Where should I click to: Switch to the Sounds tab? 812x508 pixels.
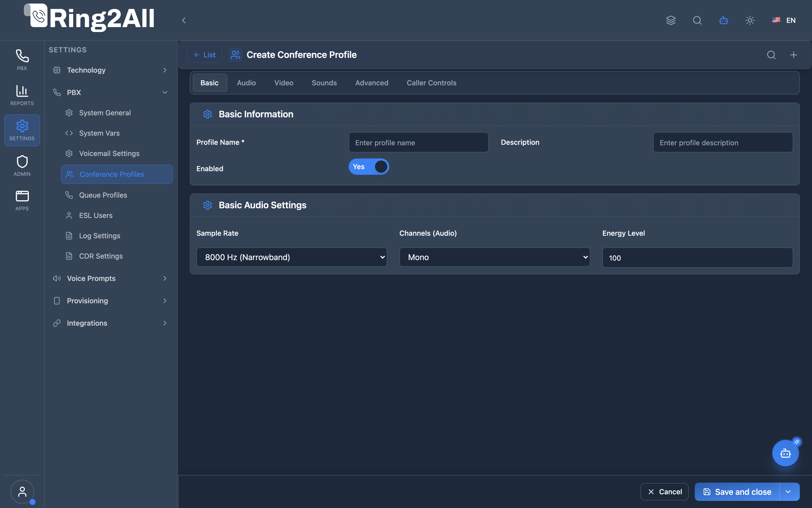coord(324,83)
